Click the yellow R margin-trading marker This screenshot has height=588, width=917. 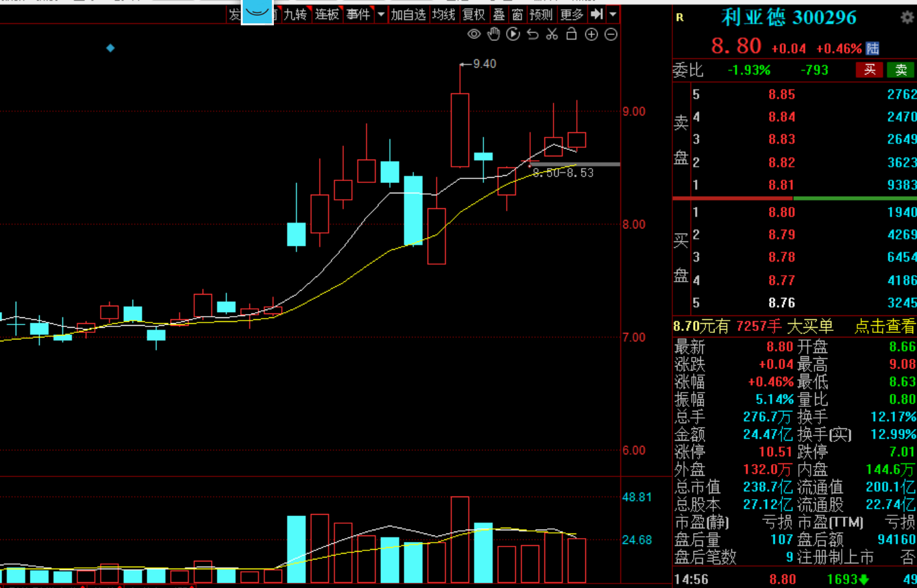679,18
